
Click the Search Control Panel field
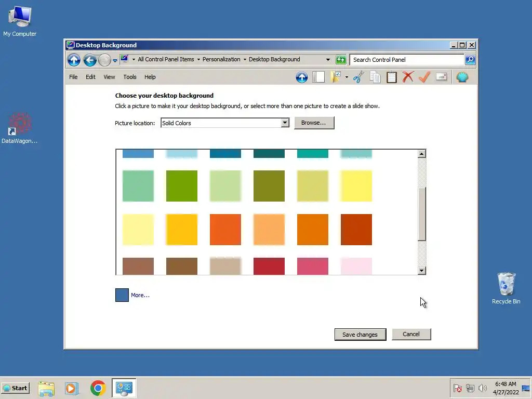click(x=407, y=60)
